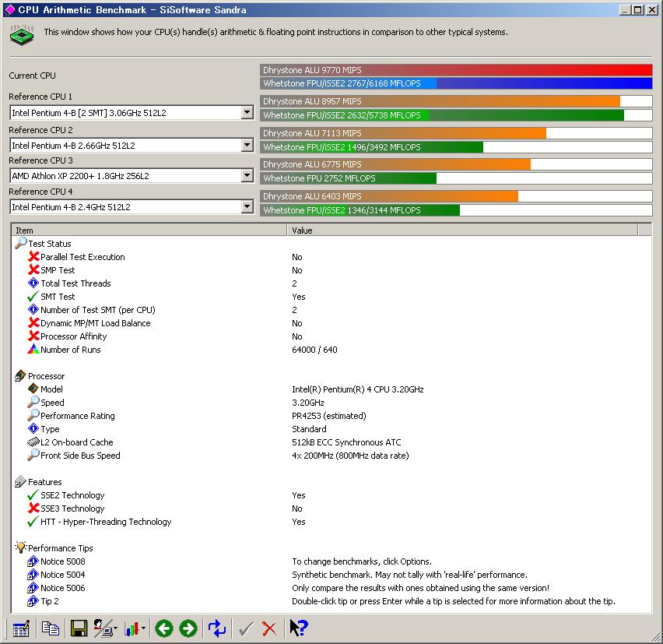
Task: Open Reference CPU 2 dropdown arrow
Action: [247, 145]
